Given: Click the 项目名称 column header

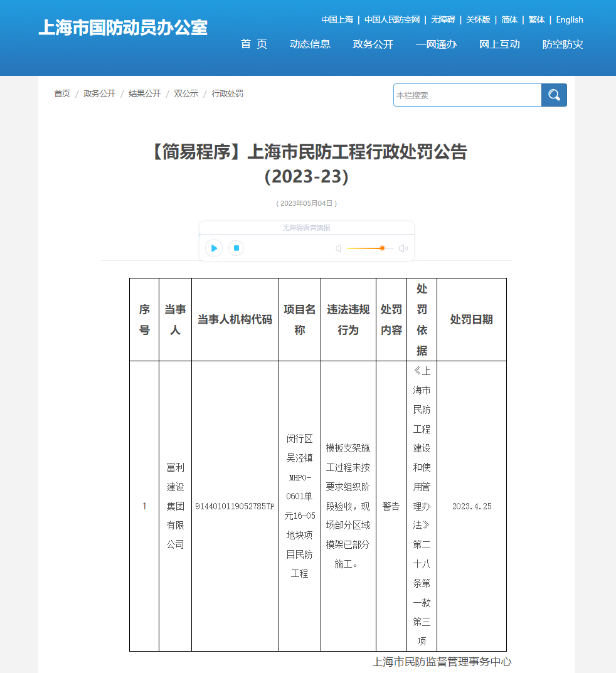Looking at the screenshot, I should click(300, 320).
